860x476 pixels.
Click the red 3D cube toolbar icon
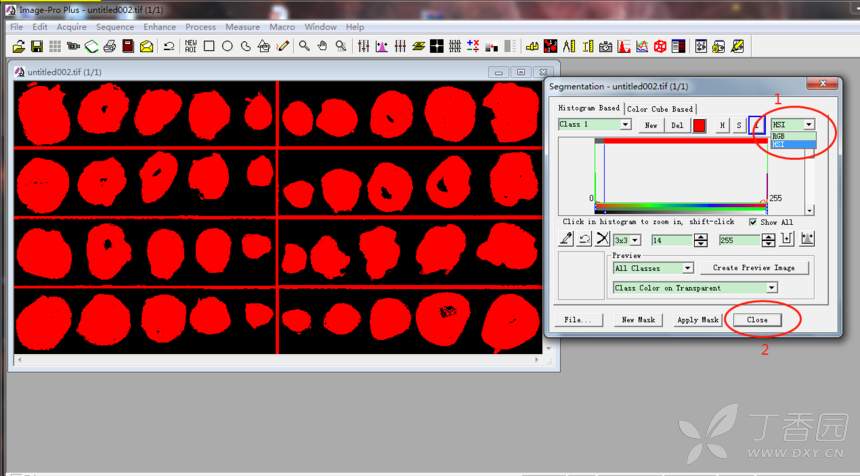click(660, 46)
